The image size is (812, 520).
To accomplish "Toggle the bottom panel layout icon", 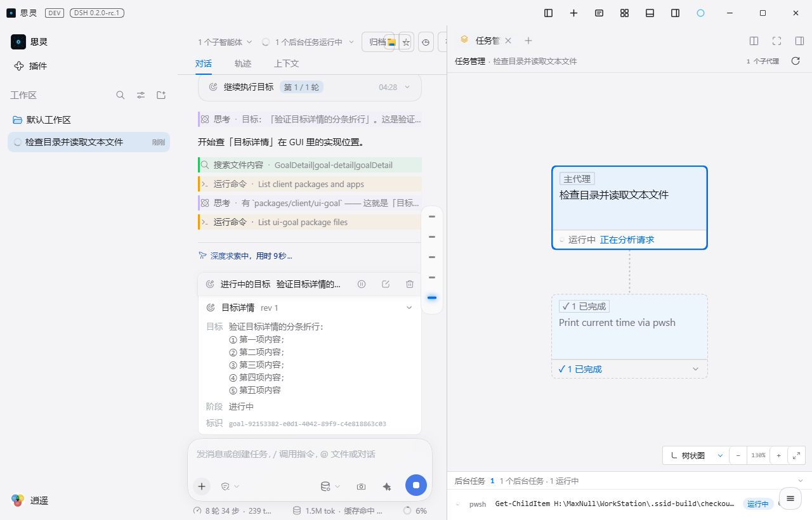I will pyautogui.click(x=650, y=13).
